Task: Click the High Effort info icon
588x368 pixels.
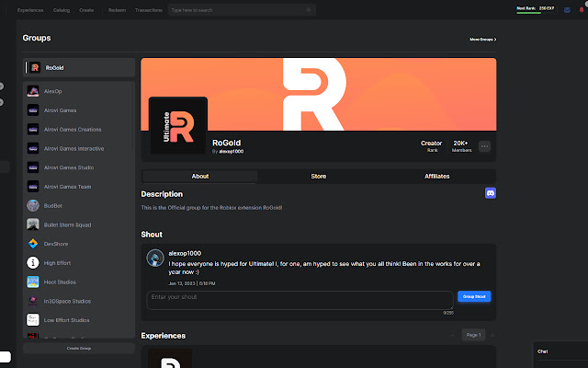Action: click(33, 263)
